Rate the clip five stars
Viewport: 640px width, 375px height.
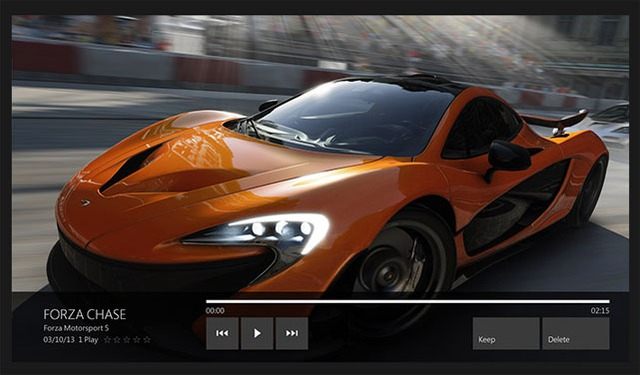pos(147,339)
